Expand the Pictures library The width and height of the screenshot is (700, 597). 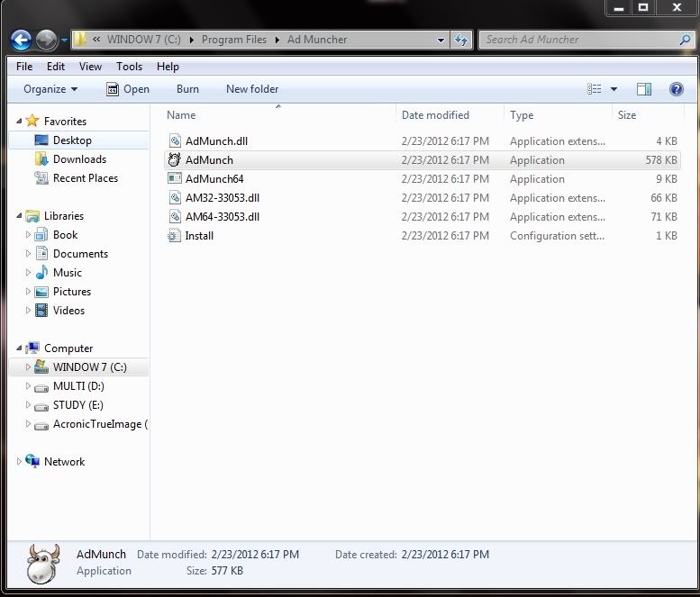[x=28, y=292]
